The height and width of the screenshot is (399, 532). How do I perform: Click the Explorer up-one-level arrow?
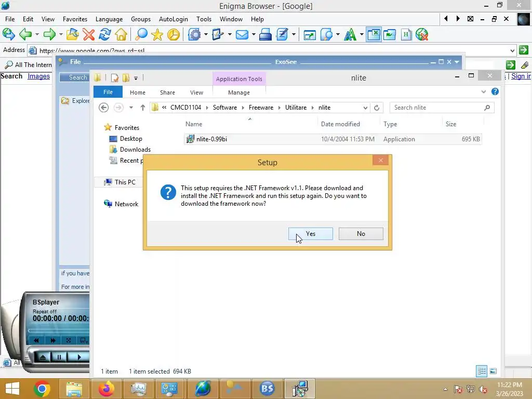143,108
